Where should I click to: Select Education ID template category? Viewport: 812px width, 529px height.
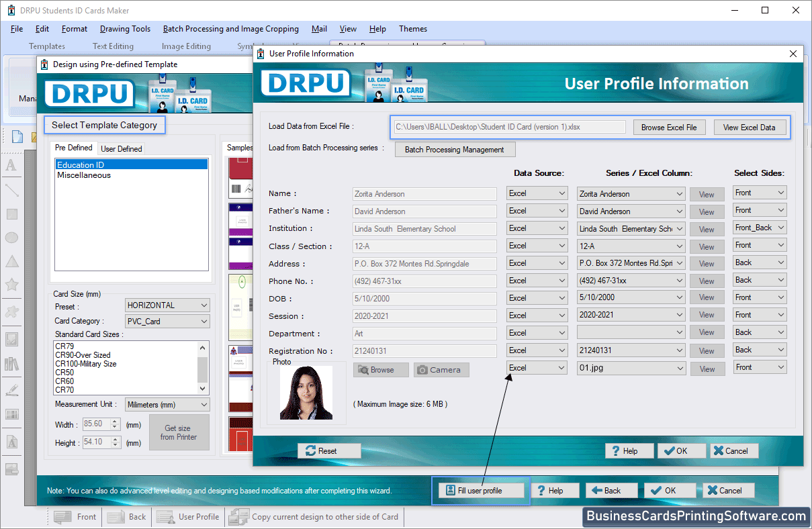tap(132, 165)
